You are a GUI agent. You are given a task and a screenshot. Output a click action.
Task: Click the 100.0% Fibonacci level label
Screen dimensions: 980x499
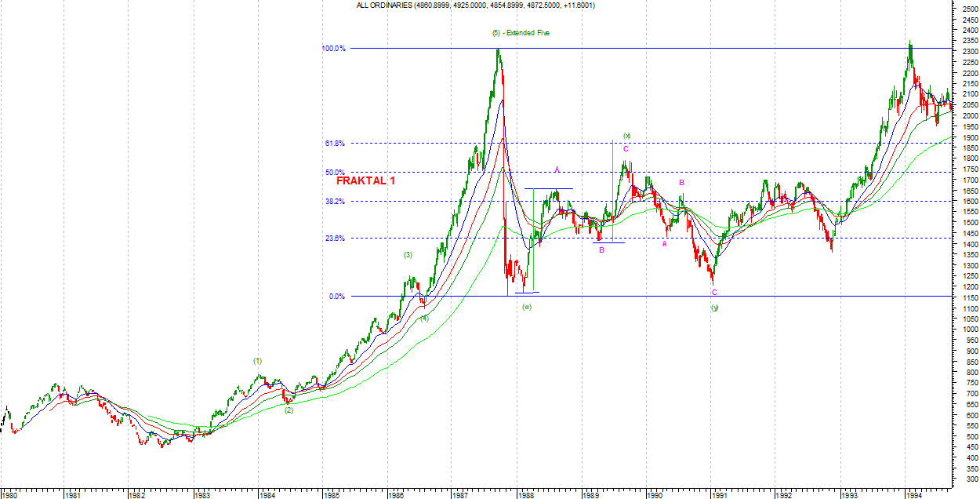333,49
